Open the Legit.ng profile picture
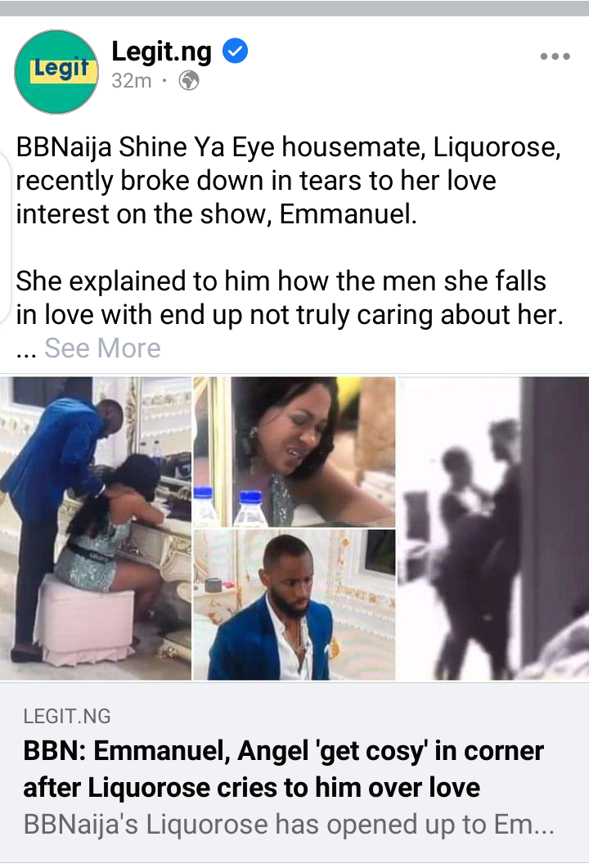Screen dimensions: 589x868 pyautogui.click(x=56, y=72)
